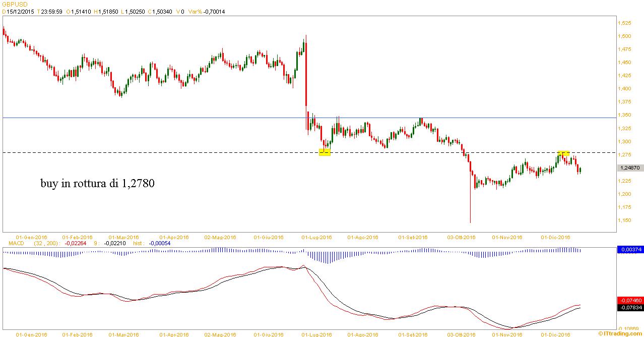Click the current price tag 1,24870
This screenshot has width=644, height=337.
pos(630,168)
